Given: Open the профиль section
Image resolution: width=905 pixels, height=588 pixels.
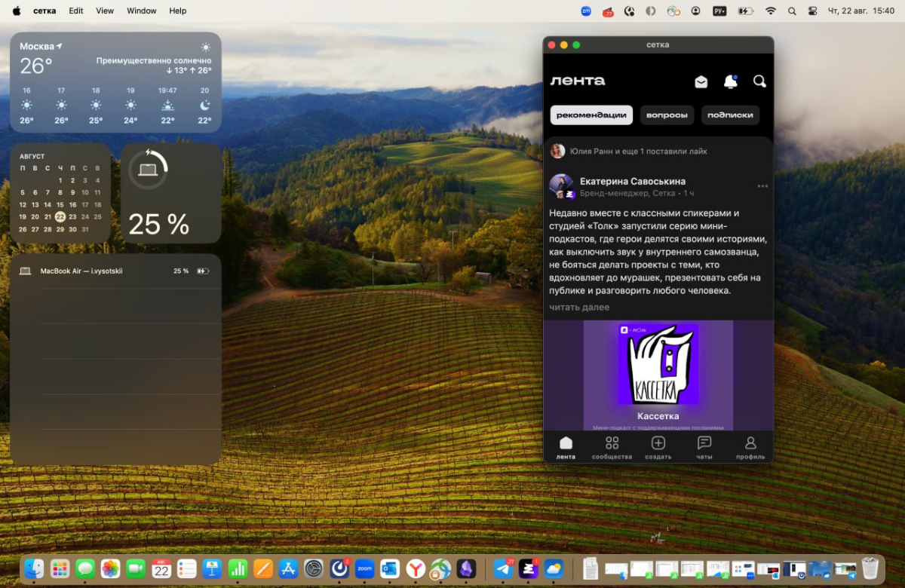Looking at the screenshot, I should pyautogui.click(x=750, y=447).
